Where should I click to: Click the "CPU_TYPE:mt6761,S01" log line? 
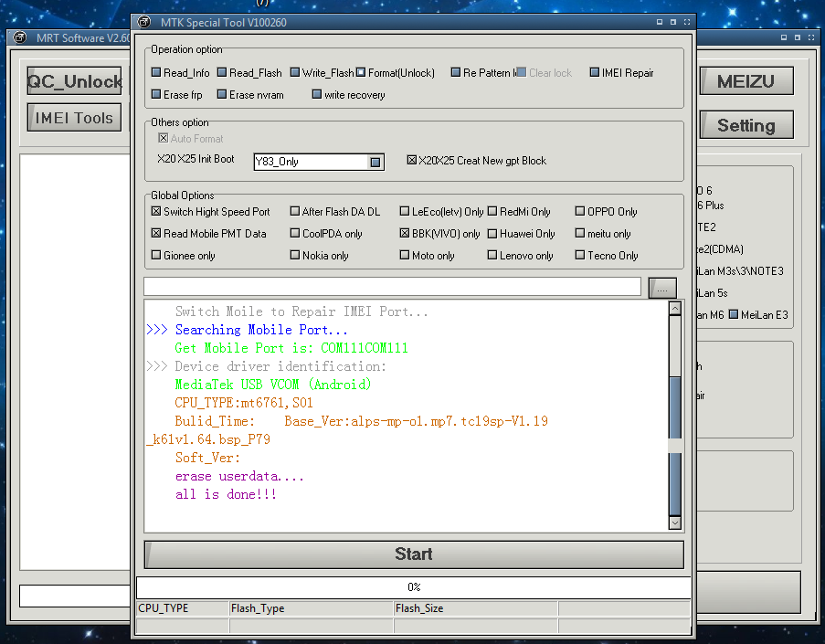point(244,403)
